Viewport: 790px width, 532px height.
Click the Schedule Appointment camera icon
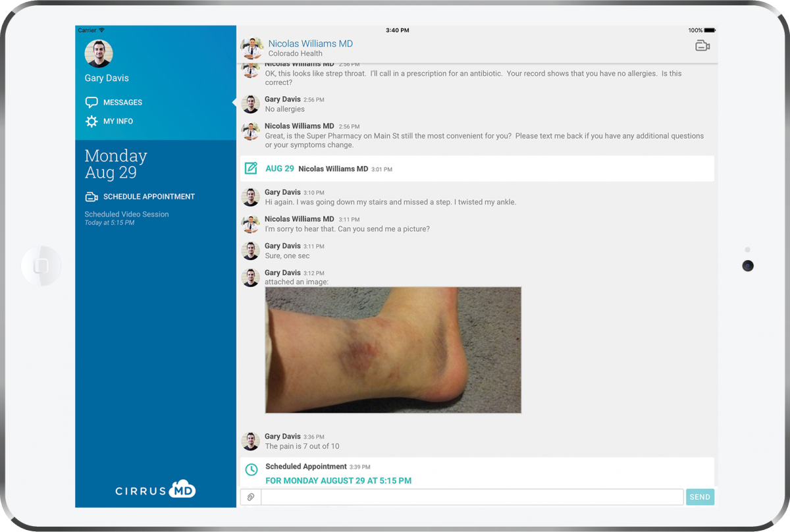click(x=92, y=197)
